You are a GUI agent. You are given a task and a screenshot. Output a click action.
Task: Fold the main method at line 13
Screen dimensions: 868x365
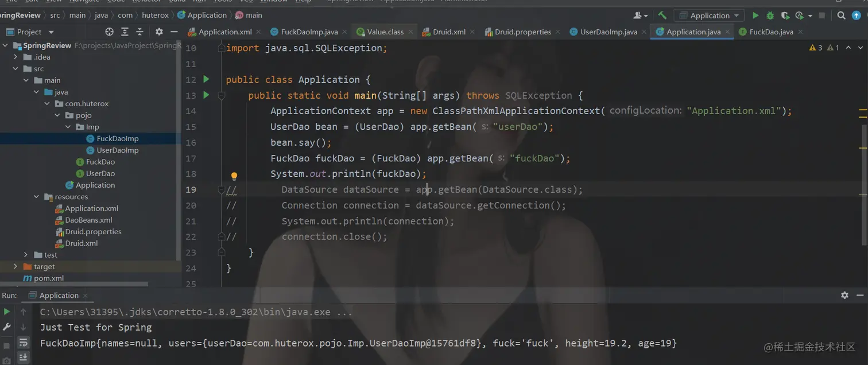(222, 95)
